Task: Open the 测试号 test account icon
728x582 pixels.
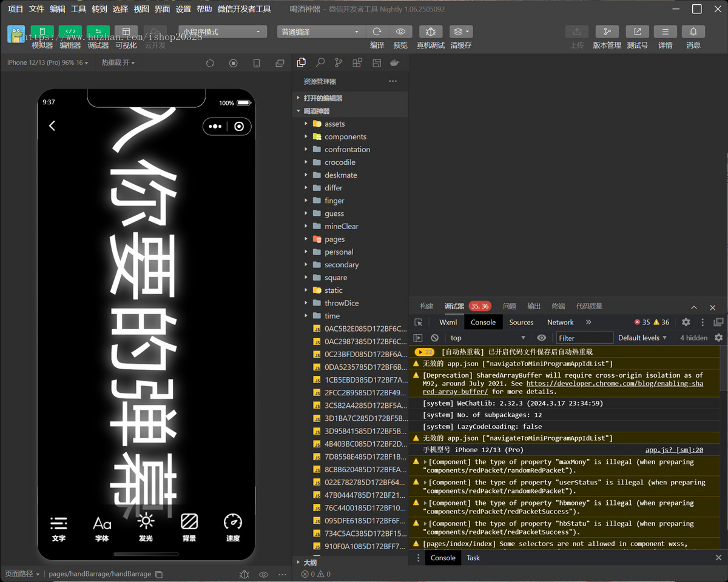Action: tap(637, 32)
